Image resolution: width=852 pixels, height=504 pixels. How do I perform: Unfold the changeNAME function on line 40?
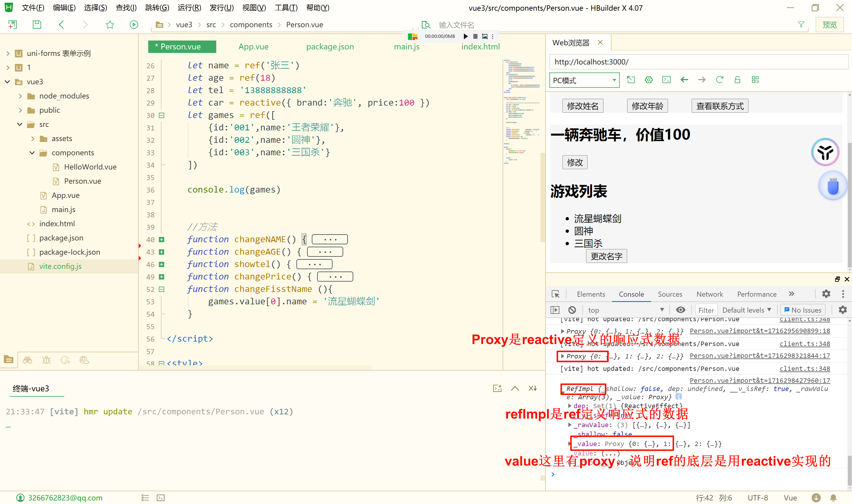click(x=162, y=240)
